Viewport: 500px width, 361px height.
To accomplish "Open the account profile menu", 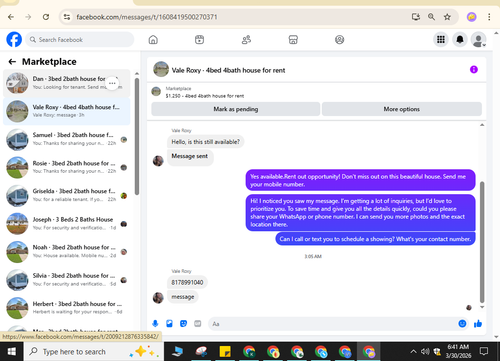I will point(478,40).
